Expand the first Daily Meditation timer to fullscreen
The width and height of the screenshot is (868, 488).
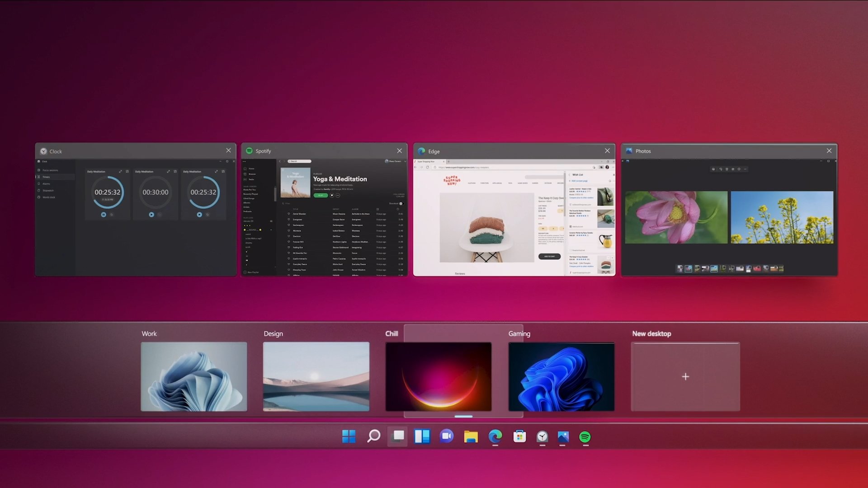click(x=121, y=172)
